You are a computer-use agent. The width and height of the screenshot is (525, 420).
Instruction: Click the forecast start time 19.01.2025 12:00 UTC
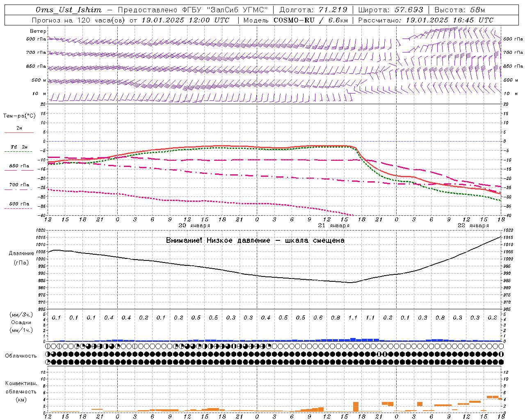click(x=185, y=20)
